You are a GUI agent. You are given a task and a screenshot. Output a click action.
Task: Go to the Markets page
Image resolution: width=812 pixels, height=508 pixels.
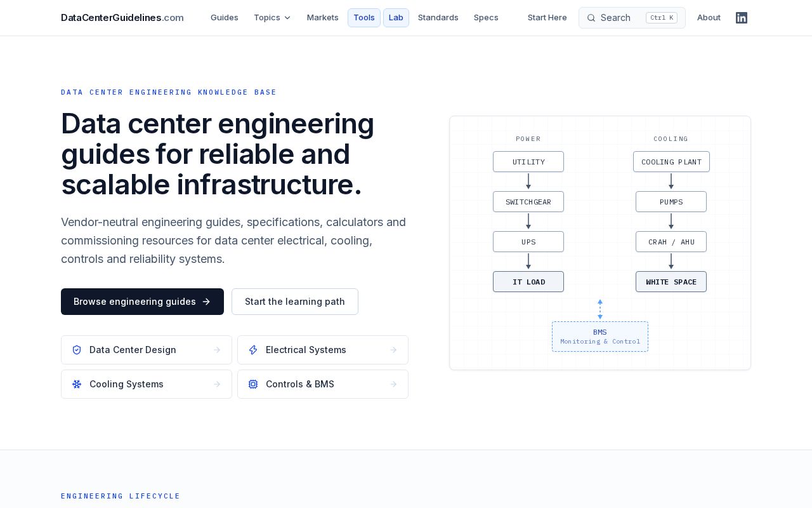click(323, 18)
